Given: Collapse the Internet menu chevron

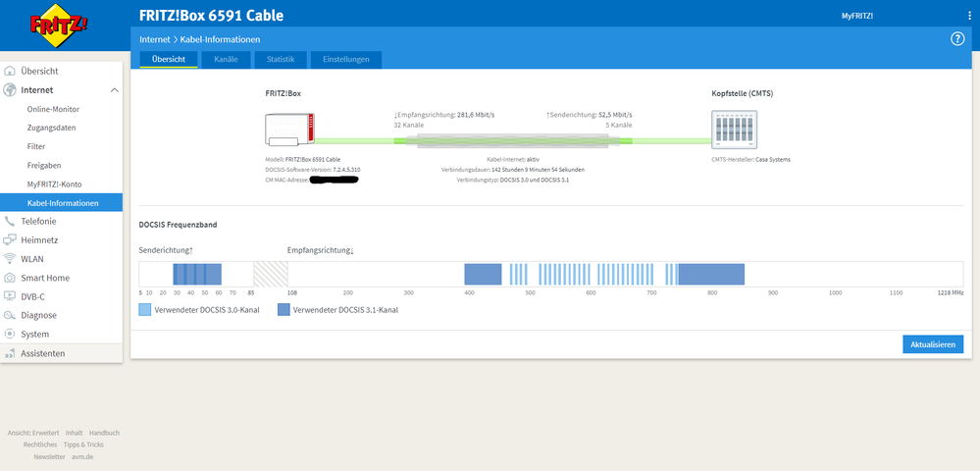Looking at the screenshot, I should [115, 90].
